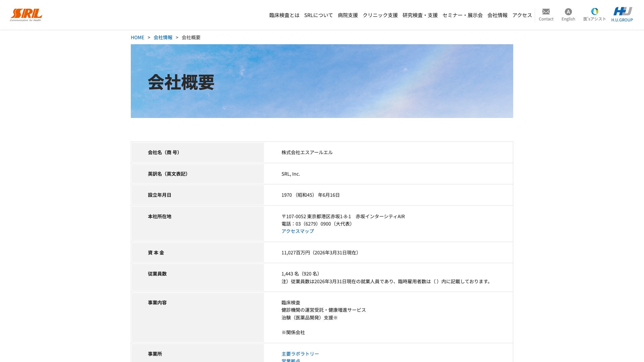Click the 会社概要 breadcrumb text
The width and height of the screenshot is (644, 362).
tap(191, 37)
